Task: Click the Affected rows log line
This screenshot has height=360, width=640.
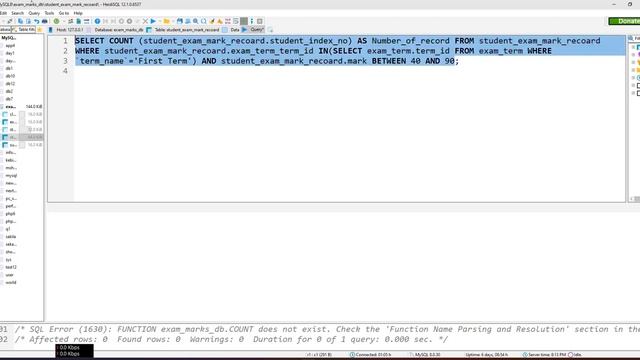Action: (x=231, y=339)
